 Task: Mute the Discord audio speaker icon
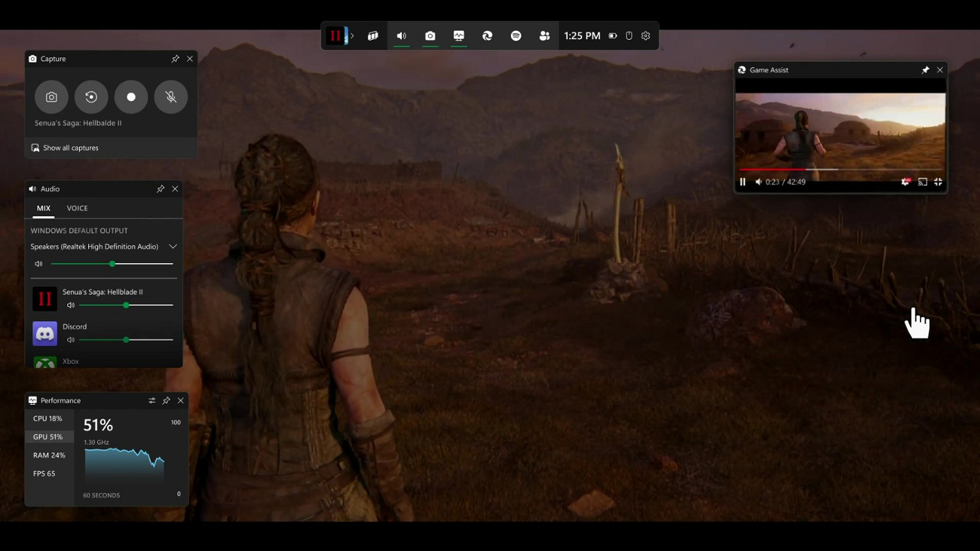71,340
